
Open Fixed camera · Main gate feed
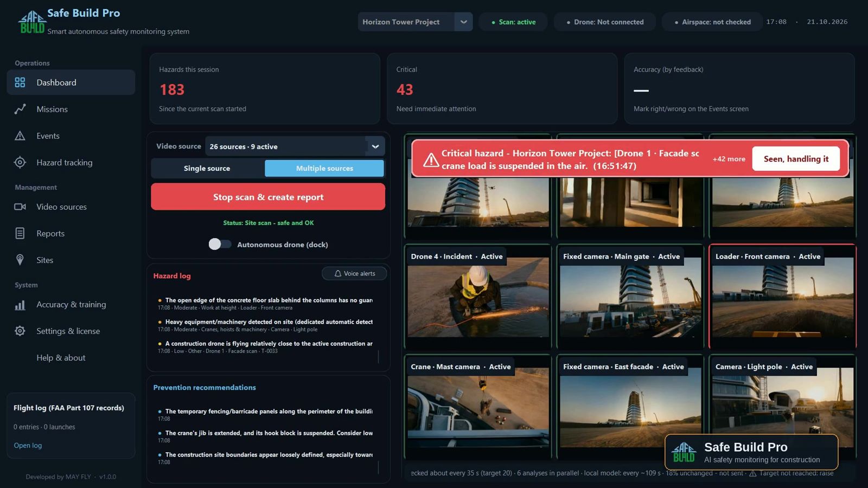coord(630,296)
